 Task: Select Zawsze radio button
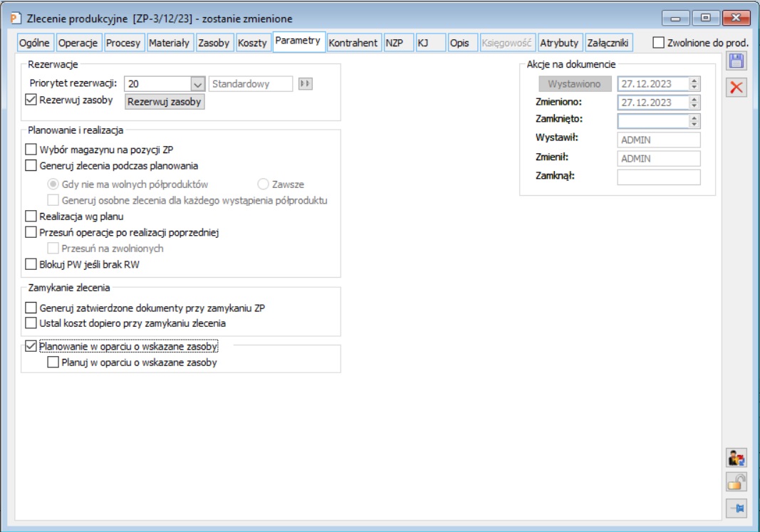263,184
